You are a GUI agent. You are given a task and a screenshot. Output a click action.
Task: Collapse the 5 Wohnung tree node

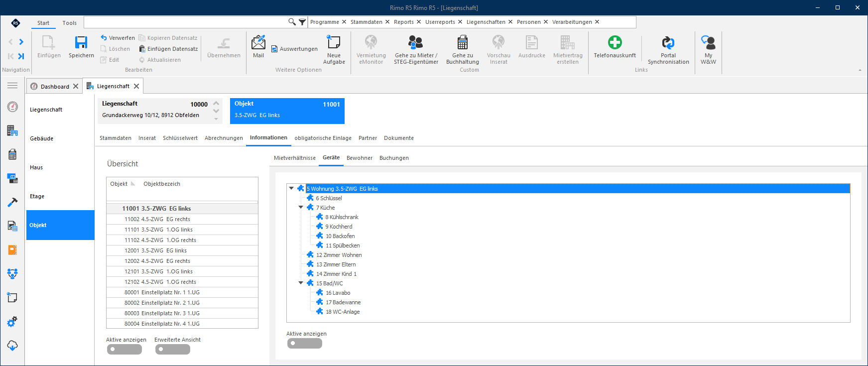click(x=291, y=188)
